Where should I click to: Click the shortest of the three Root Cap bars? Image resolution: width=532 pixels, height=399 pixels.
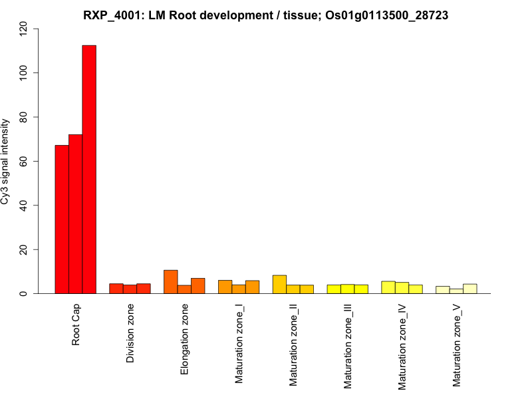pos(62,219)
